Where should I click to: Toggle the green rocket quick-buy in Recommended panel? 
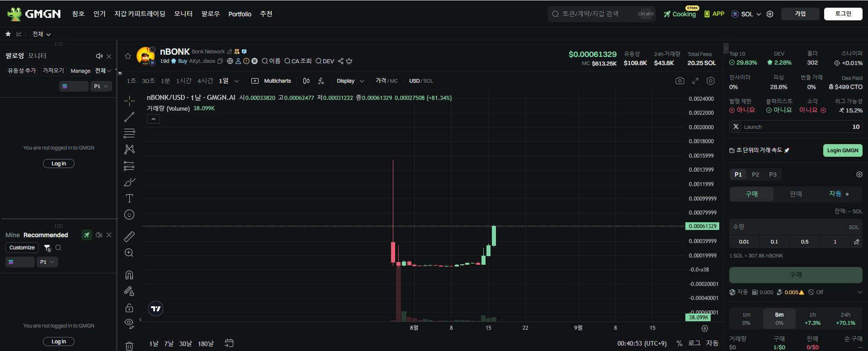87,235
